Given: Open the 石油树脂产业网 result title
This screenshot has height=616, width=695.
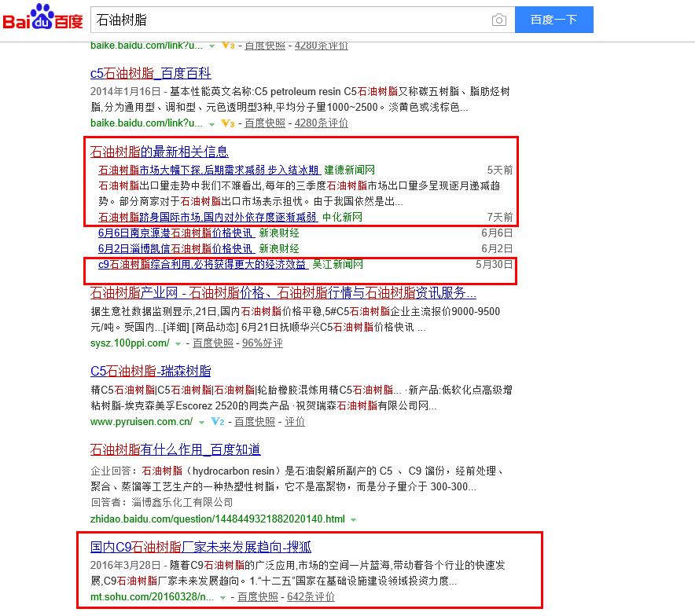Looking at the screenshot, I should (283, 293).
